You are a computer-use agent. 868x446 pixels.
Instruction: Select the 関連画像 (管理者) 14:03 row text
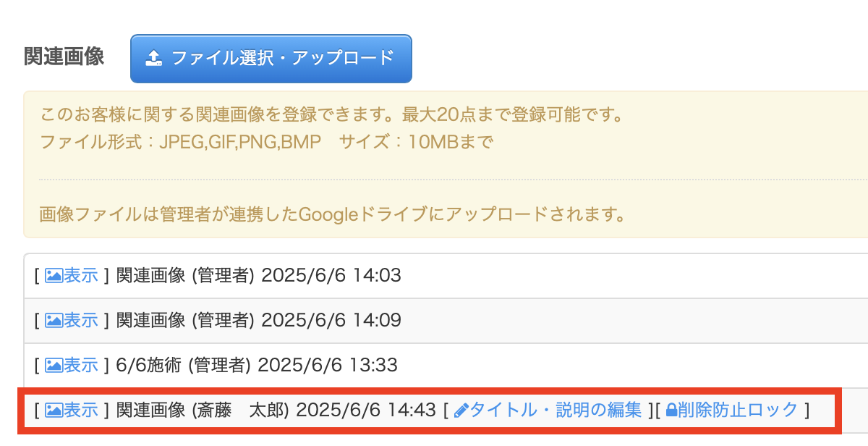258,275
